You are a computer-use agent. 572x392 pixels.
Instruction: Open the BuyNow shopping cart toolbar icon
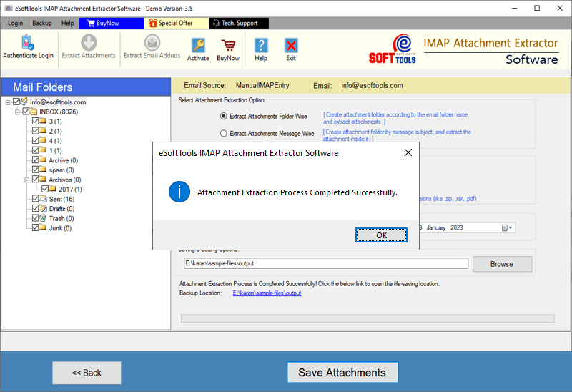228,49
